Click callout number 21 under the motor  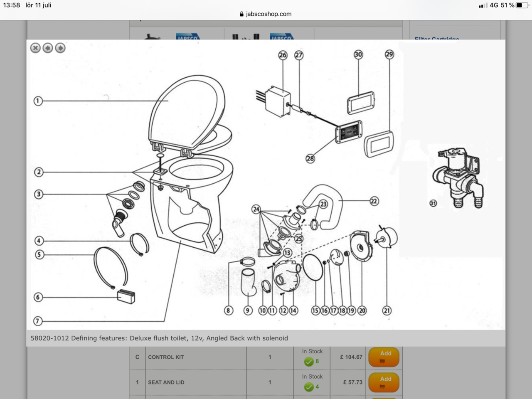pyautogui.click(x=387, y=310)
